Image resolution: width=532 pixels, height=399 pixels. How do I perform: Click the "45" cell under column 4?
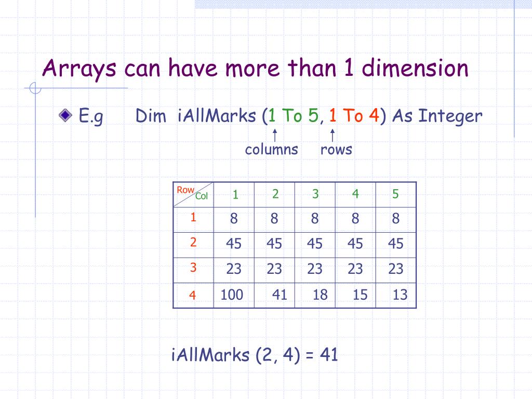coord(355,244)
